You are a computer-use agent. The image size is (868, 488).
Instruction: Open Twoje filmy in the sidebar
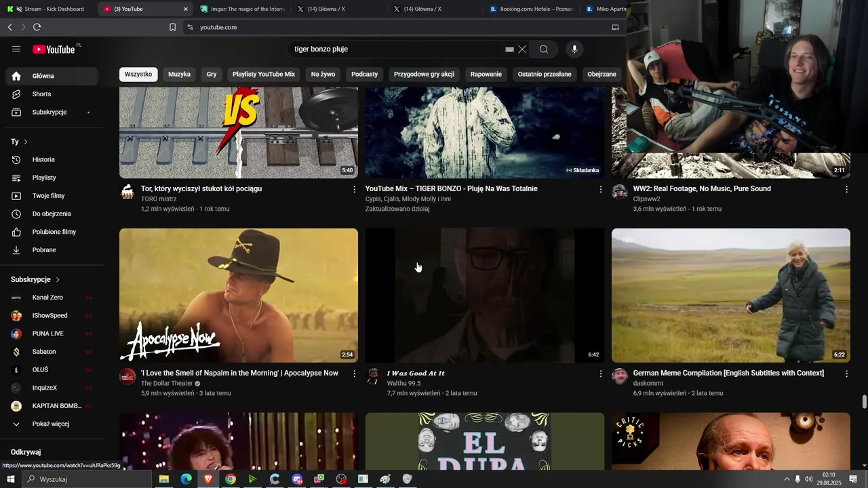click(52, 196)
